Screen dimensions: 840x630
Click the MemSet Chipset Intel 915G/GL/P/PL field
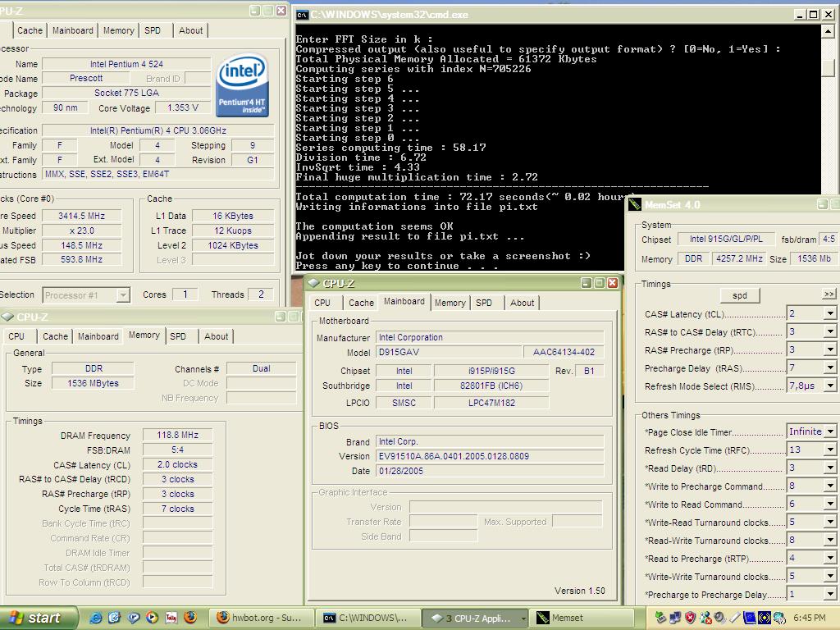(x=725, y=239)
